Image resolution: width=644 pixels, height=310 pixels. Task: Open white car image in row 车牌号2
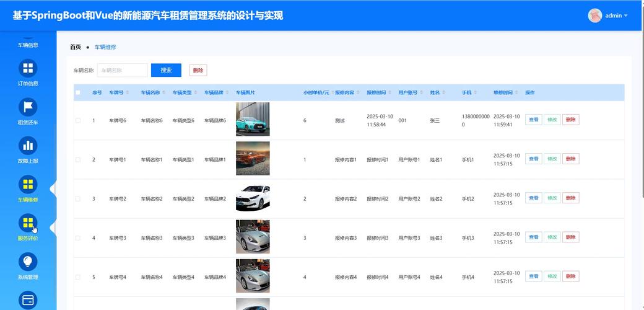[x=253, y=198]
